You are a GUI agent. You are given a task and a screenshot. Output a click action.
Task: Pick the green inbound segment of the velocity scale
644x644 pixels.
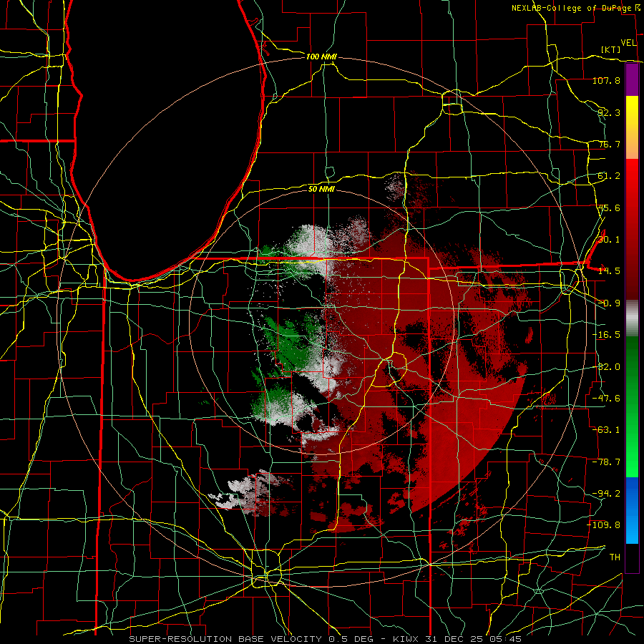tap(632, 406)
